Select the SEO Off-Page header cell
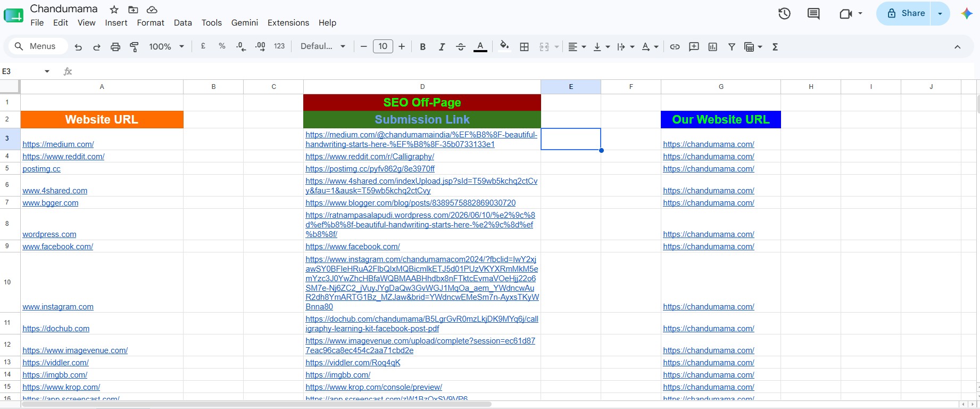The image size is (980, 409). [x=422, y=102]
